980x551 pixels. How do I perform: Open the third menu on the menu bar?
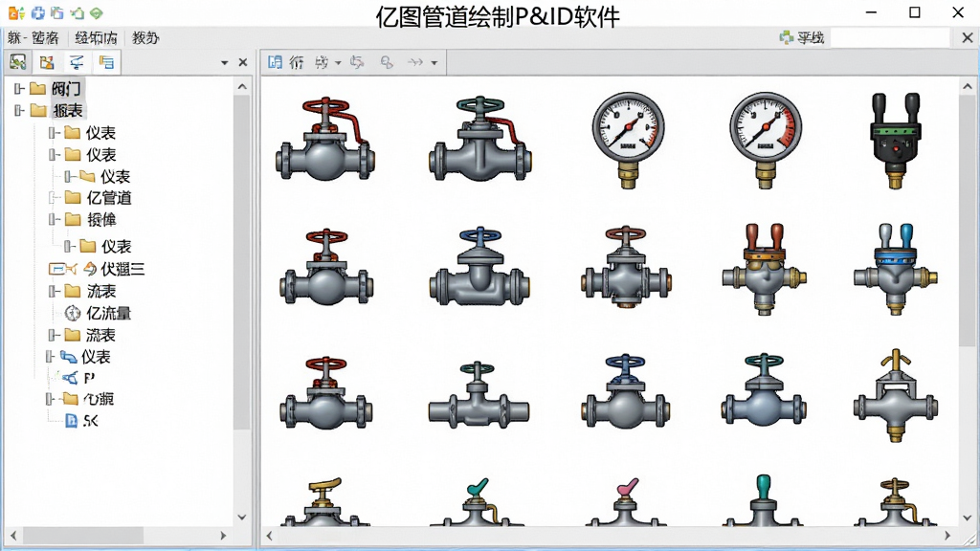145,38
